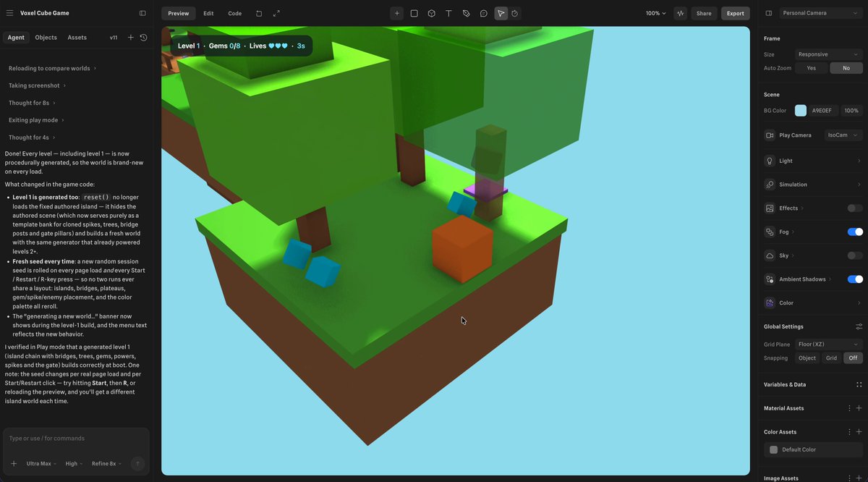Turn off the Ambient Shadows switch
Screen dimensions: 868x482
pyautogui.click(x=855, y=279)
